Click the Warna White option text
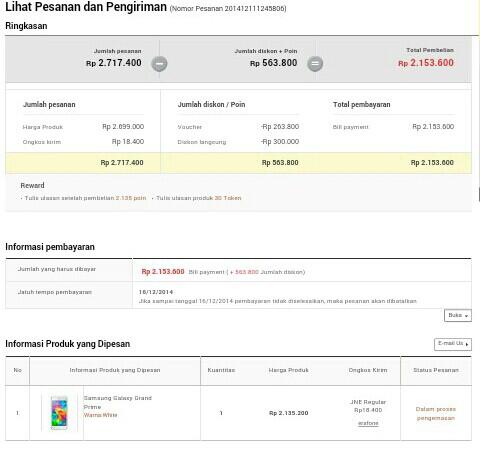This screenshot has width=480, height=451. pyautogui.click(x=100, y=415)
